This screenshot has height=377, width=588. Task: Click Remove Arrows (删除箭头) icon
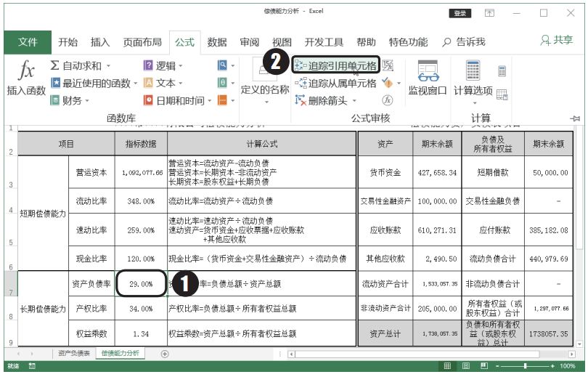coord(301,100)
